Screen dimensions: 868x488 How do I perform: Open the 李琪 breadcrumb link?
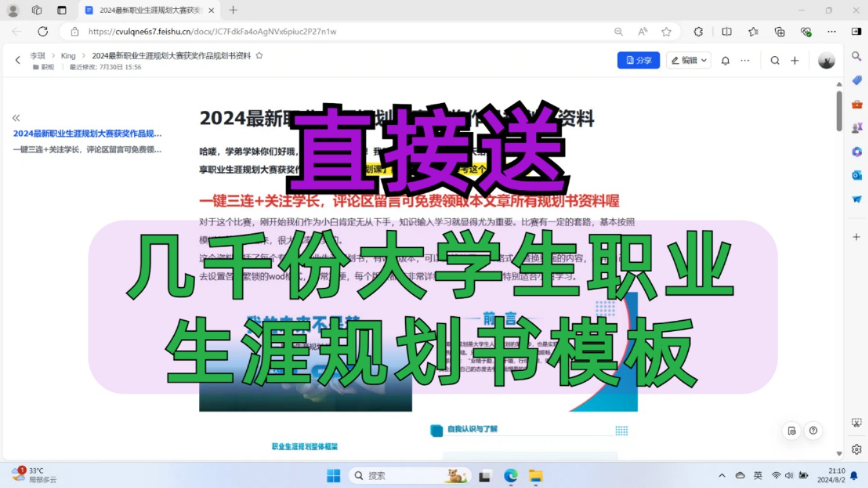click(37, 55)
